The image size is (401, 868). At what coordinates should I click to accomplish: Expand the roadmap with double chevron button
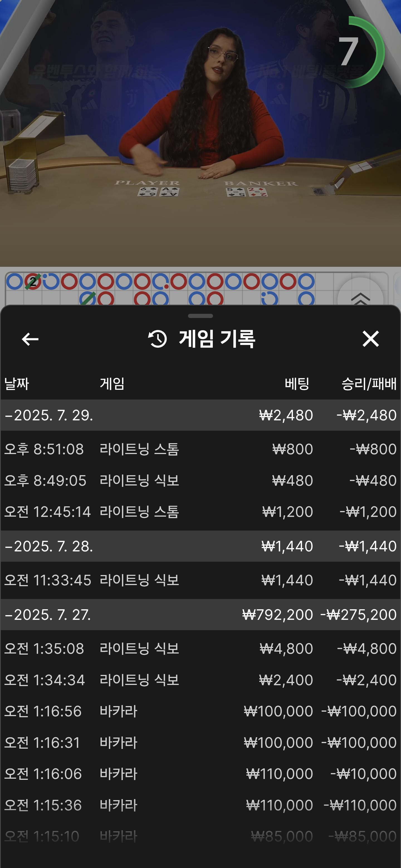point(360,297)
